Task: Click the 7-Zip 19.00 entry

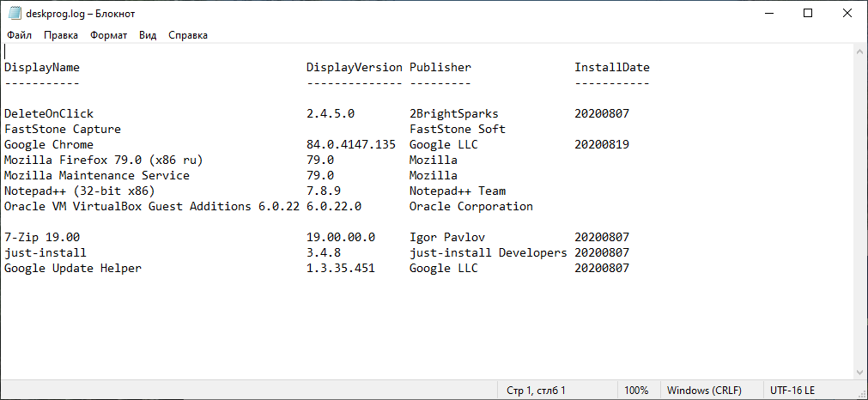Action: click(42, 238)
